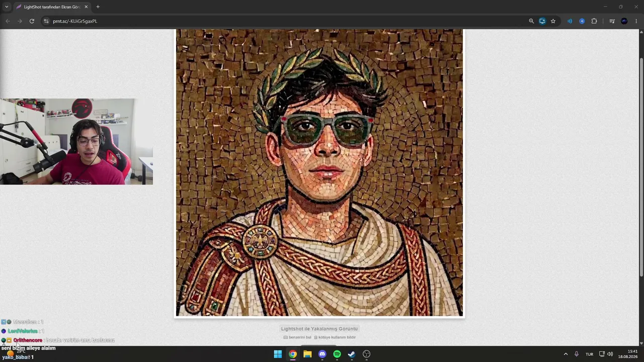Click the install app icon in address bar

542,21
